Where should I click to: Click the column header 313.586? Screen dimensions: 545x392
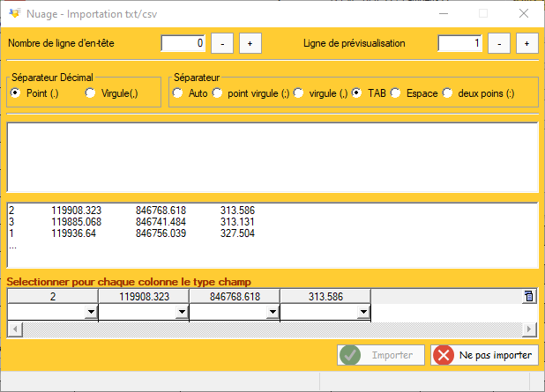325,297
